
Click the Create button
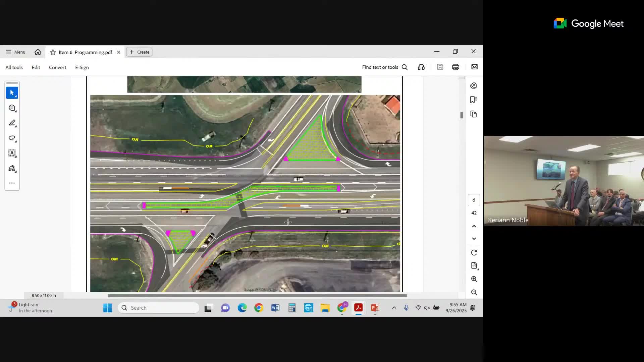[140, 52]
